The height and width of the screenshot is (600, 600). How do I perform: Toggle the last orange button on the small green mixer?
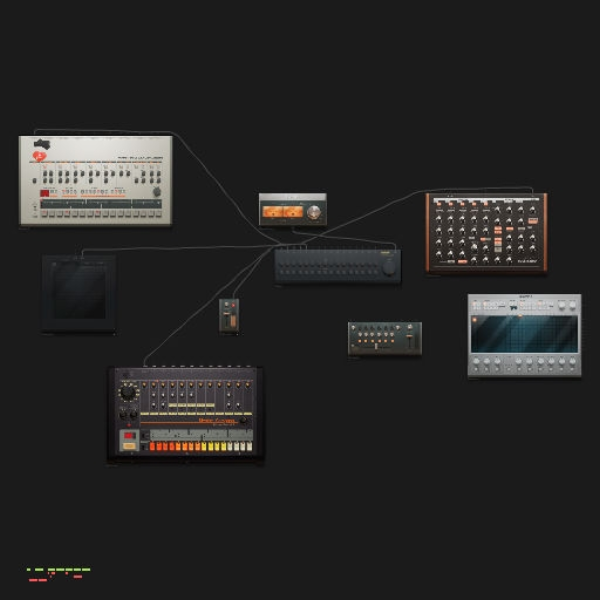coord(393,341)
